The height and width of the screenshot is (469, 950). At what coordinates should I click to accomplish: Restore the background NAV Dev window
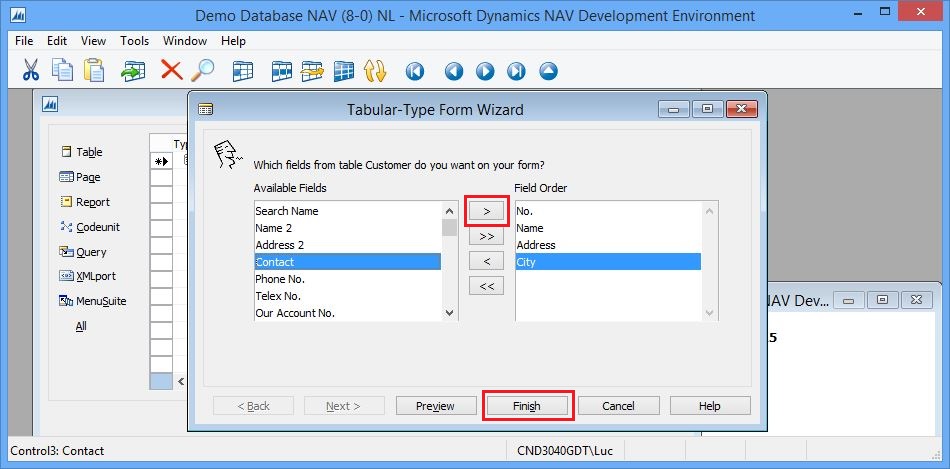pyautogui.click(x=883, y=300)
